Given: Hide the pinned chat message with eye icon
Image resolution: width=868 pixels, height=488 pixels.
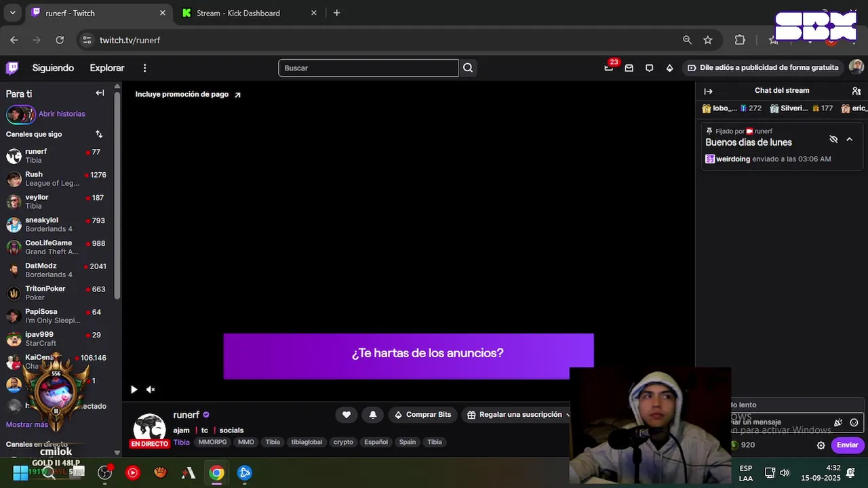Looking at the screenshot, I should click(x=833, y=139).
